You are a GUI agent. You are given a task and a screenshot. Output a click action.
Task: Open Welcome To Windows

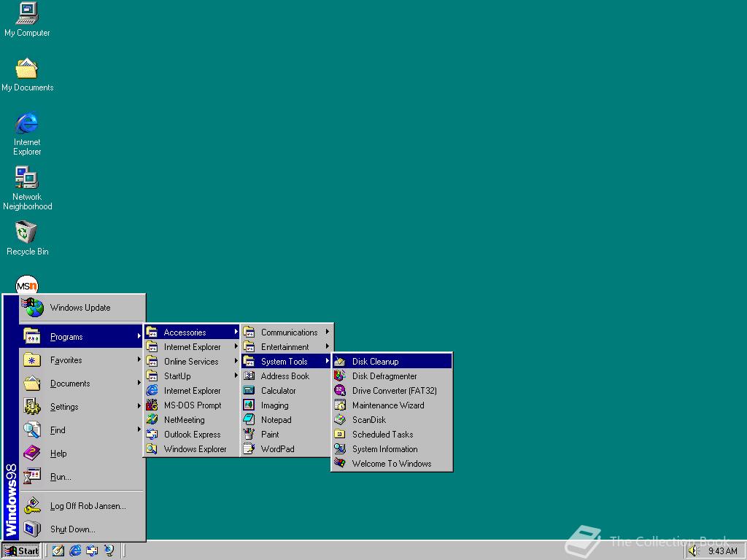pos(392,463)
